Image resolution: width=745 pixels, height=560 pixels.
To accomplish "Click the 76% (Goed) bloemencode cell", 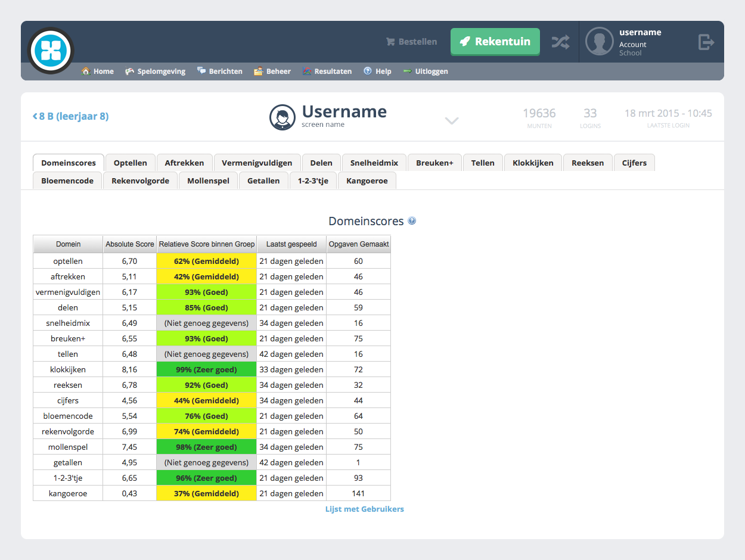I will point(207,416).
